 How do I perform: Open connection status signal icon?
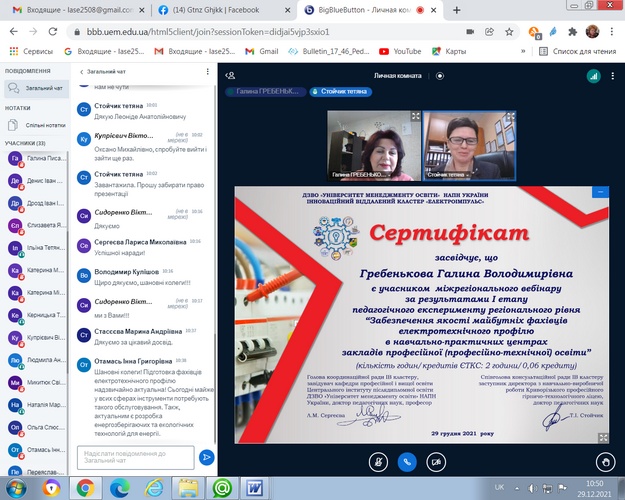[x=594, y=76]
